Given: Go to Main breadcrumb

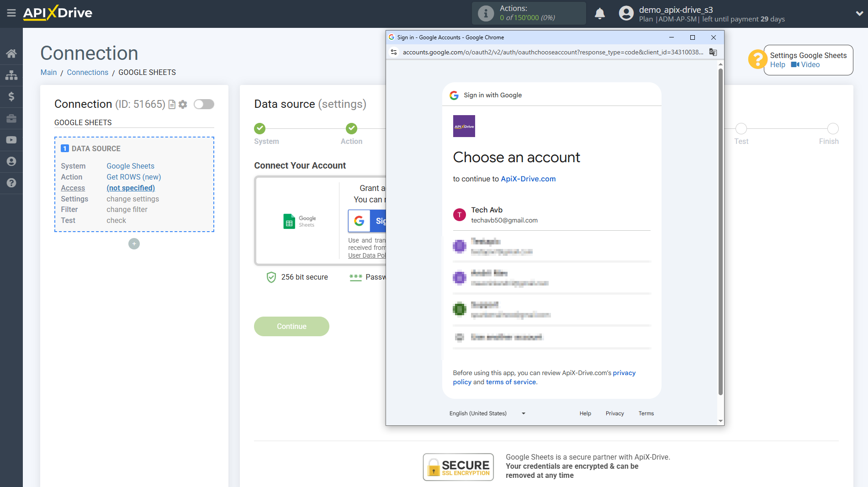Looking at the screenshot, I should click(48, 72).
